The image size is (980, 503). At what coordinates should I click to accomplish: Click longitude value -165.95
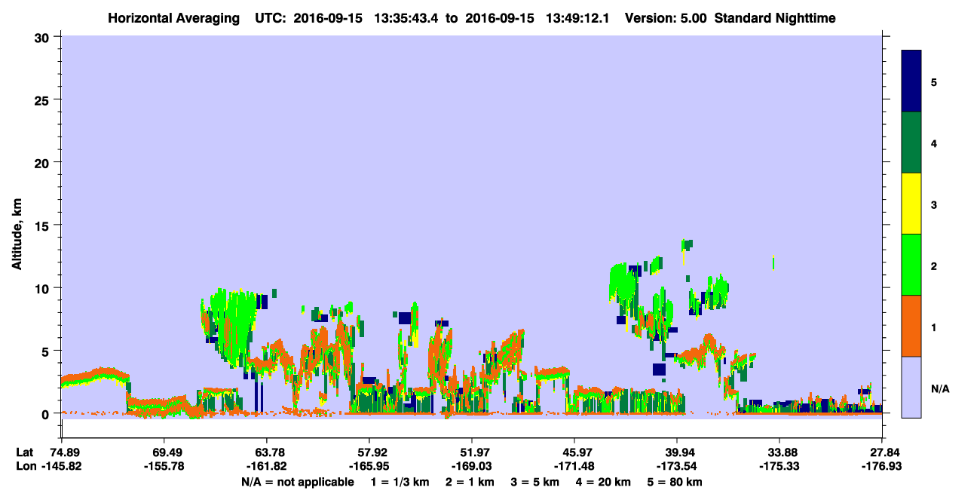click(369, 467)
